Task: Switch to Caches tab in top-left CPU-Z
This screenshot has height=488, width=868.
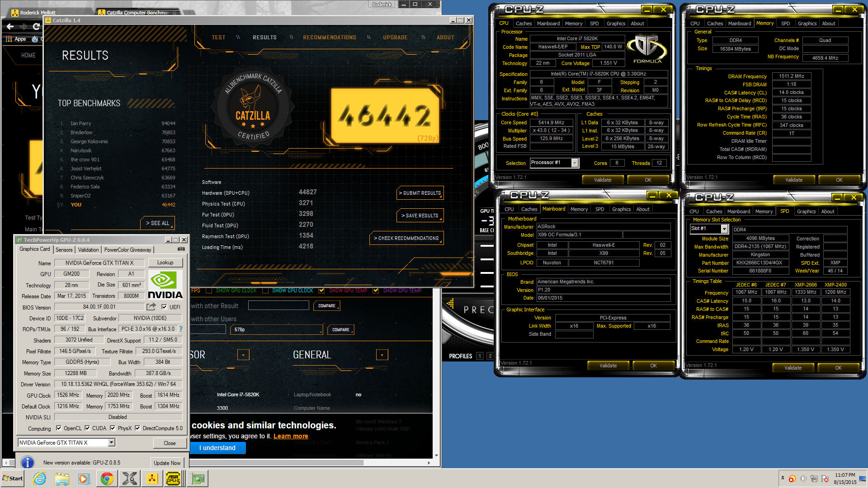Action: [524, 23]
